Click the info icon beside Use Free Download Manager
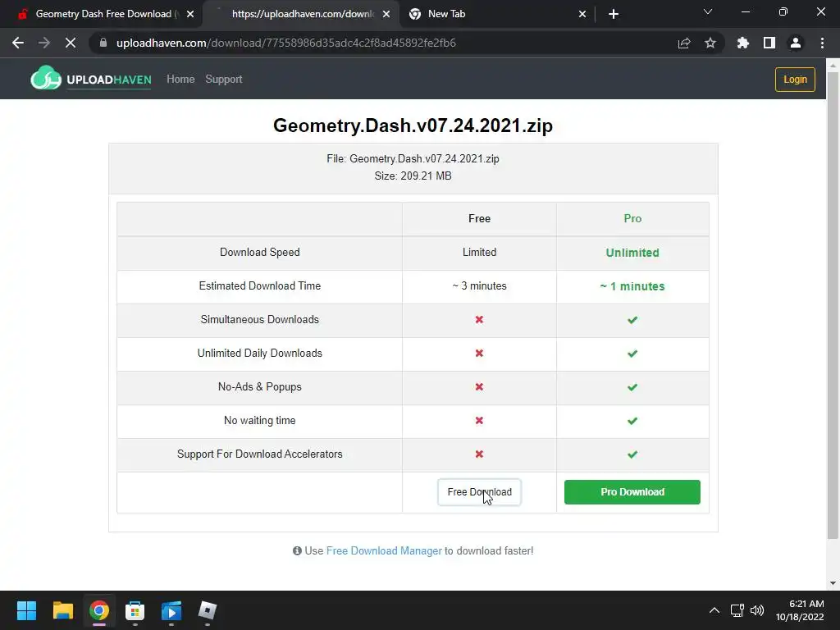The height and width of the screenshot is (630, 840). 297,550
